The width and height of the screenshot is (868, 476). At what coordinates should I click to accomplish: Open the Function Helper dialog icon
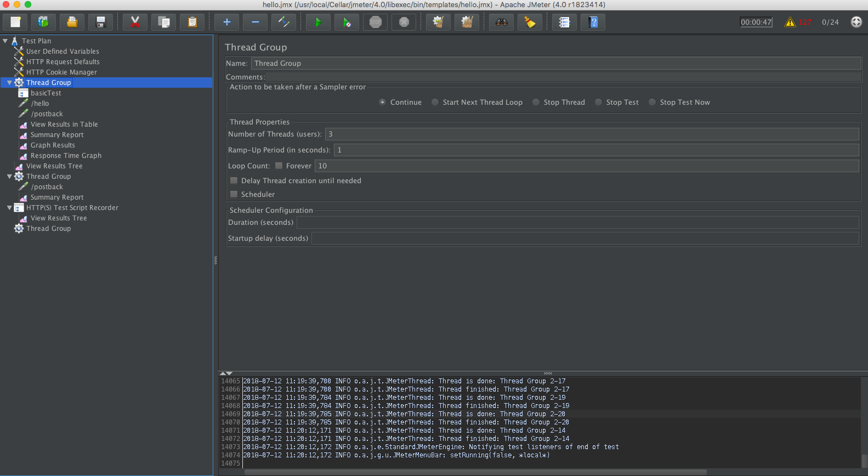(x=564, y=22)
